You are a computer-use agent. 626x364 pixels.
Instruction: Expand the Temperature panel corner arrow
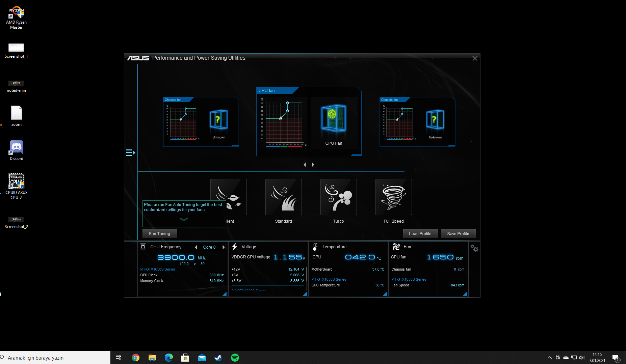tap(385, 294)
